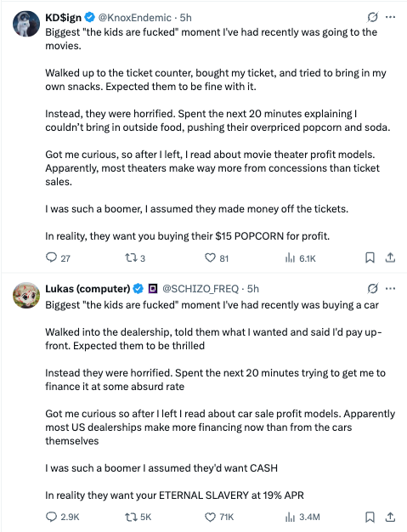Bookmark Lukas's car financing tweet
The width and height of the screenshot is (407, 532).
(370, 517)
